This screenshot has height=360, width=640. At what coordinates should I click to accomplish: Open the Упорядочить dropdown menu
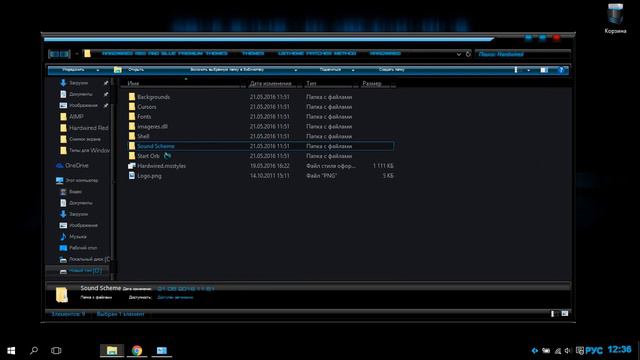coord(80,70)
